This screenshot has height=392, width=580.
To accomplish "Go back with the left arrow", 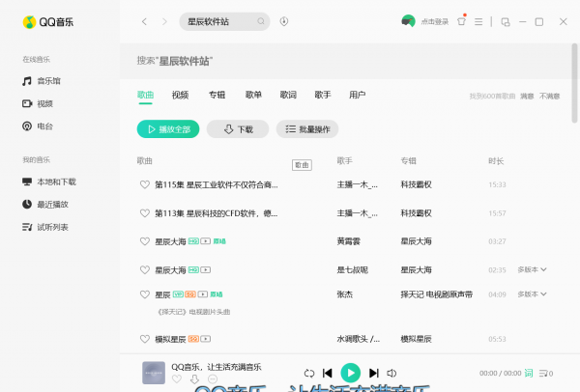I will click(x=144, y=22).
